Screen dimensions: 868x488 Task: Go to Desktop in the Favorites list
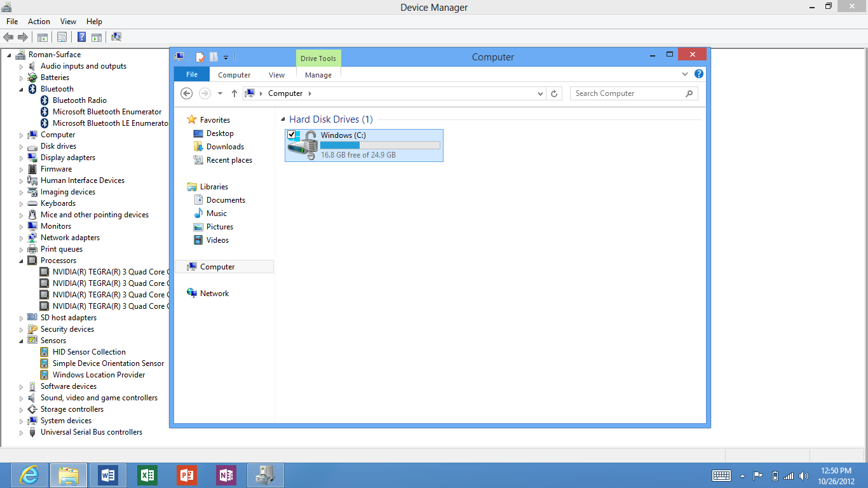point(220,133)
